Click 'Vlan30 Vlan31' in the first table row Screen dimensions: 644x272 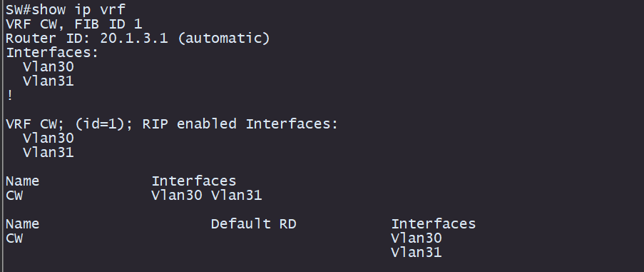click(207, 195)
